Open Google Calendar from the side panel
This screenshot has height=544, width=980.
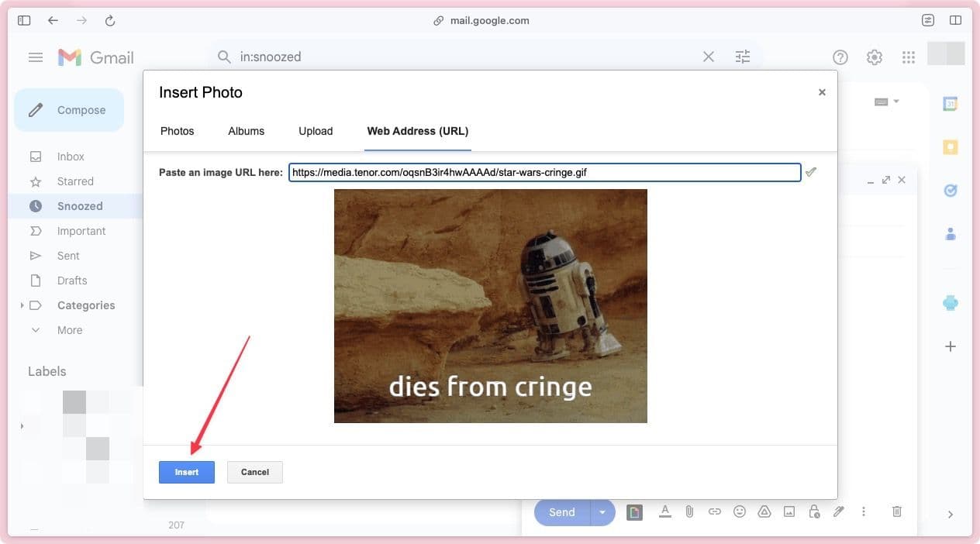pyautogui.click(x=951, y=103)
